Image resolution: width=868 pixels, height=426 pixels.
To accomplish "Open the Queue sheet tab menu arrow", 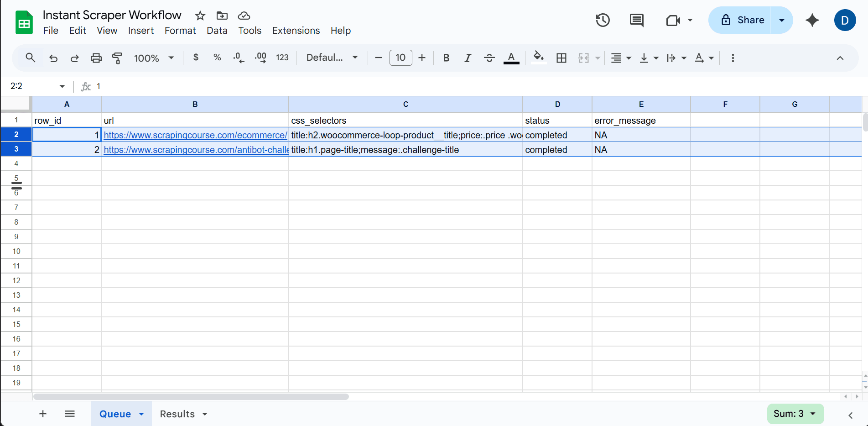I will coord(141,414).
